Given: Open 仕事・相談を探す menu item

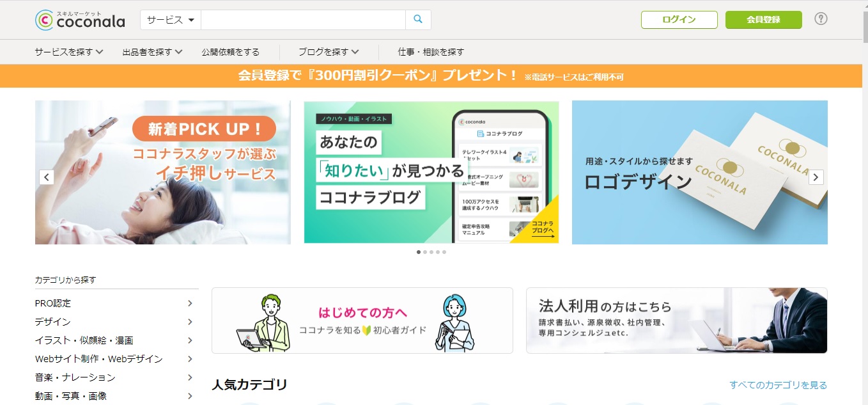Looking at the screenshot, I should [x=431, y=52].
